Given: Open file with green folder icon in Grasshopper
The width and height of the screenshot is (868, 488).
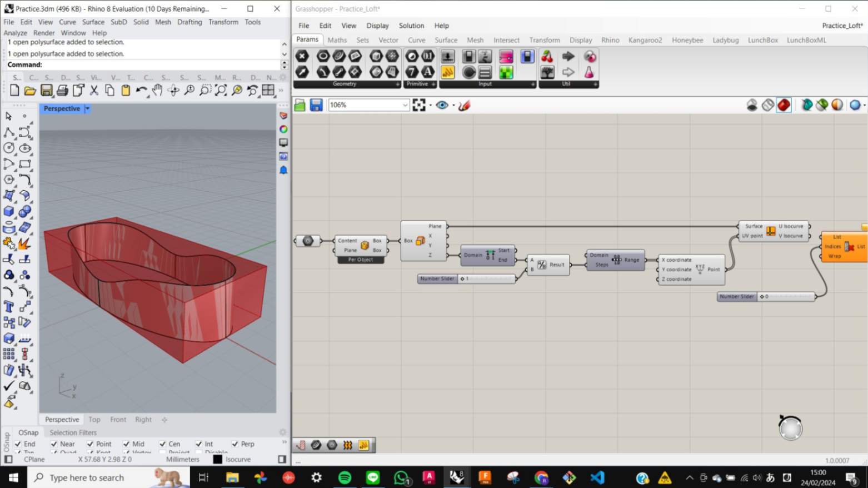Looking at the screenshot, I should [300, 105].
